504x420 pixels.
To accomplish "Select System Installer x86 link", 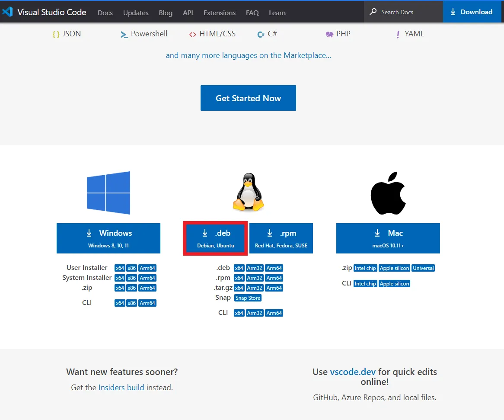I will 131,278.
